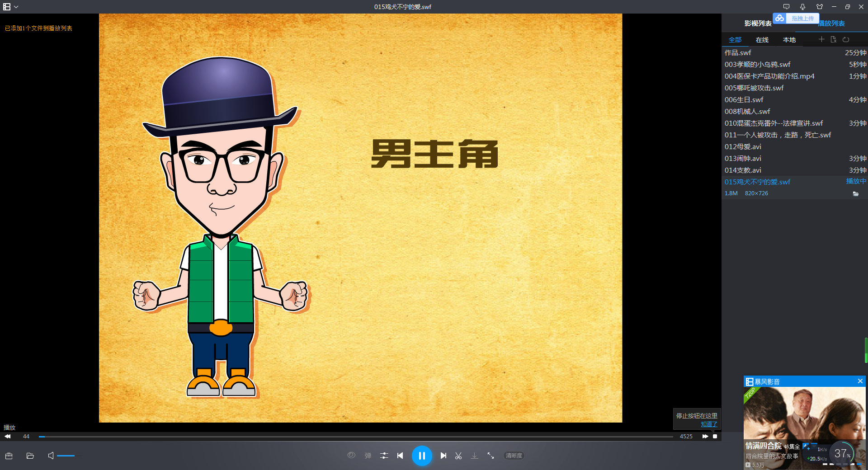This screenshot has width=868, height=470.
Task: Select the 在线 filter tab
Action: (x=762, y=40)
